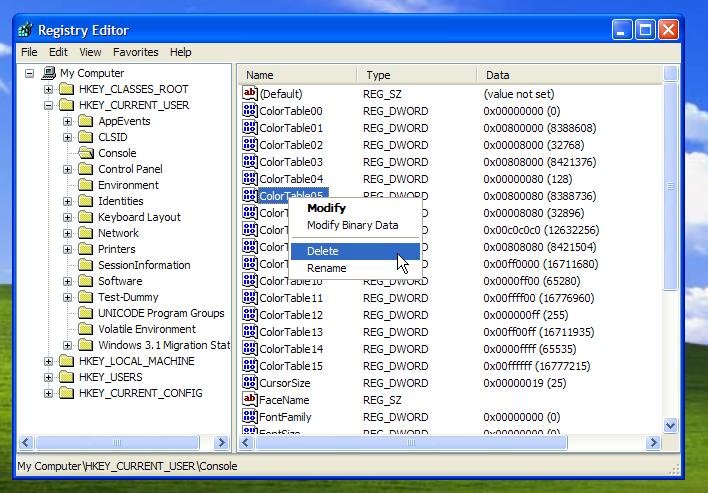Open the Help menu

pos(181,52)
